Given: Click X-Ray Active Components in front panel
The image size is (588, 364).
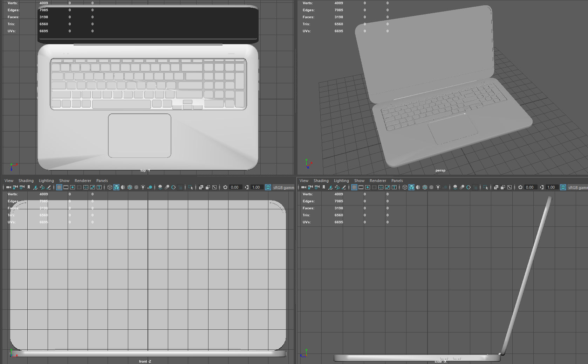Looking at the screenshot, I should [x=207, y=187].
